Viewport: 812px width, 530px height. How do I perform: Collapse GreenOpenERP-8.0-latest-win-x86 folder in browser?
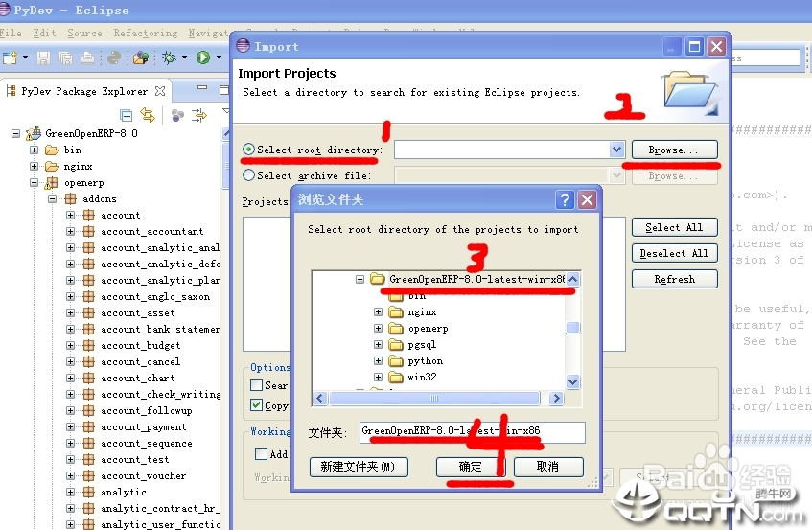pyautogui.click(x=360, y=279)
